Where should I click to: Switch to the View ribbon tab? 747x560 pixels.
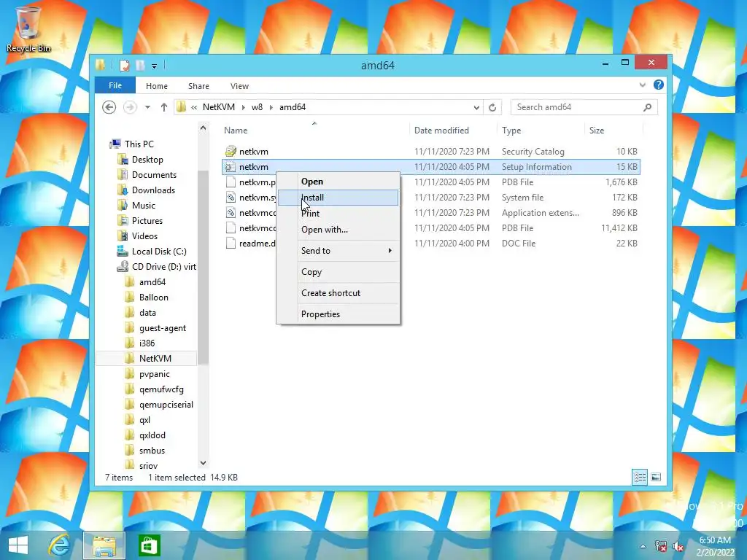(x=239, y=86)
